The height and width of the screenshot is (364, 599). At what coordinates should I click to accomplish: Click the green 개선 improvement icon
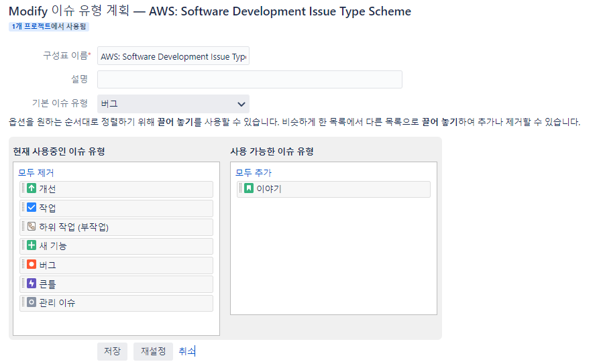pyautogui.click(x=32, y=188)
